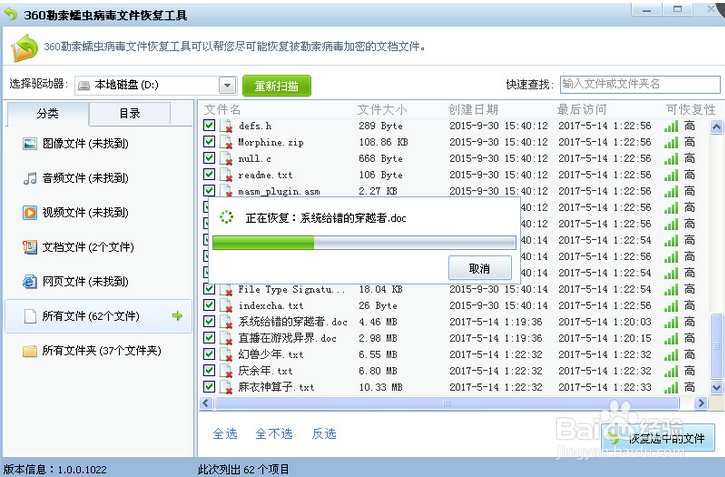725x477 pixels.
Task: Sort by 可恢复性 column header
Action: click(691, 110)
